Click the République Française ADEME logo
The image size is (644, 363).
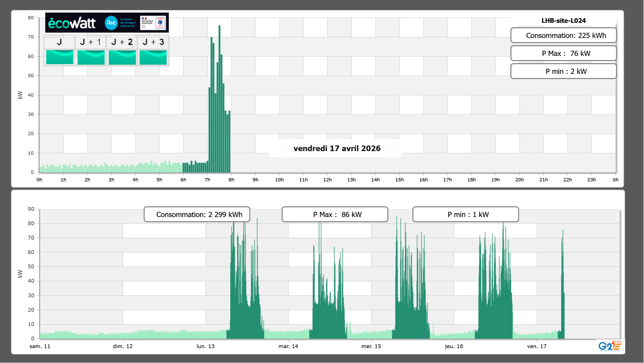153,23
